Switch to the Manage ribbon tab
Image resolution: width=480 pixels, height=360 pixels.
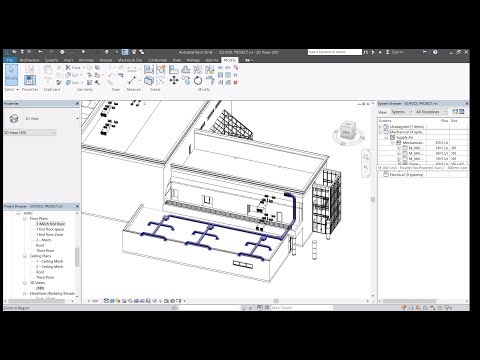point(193,60)
